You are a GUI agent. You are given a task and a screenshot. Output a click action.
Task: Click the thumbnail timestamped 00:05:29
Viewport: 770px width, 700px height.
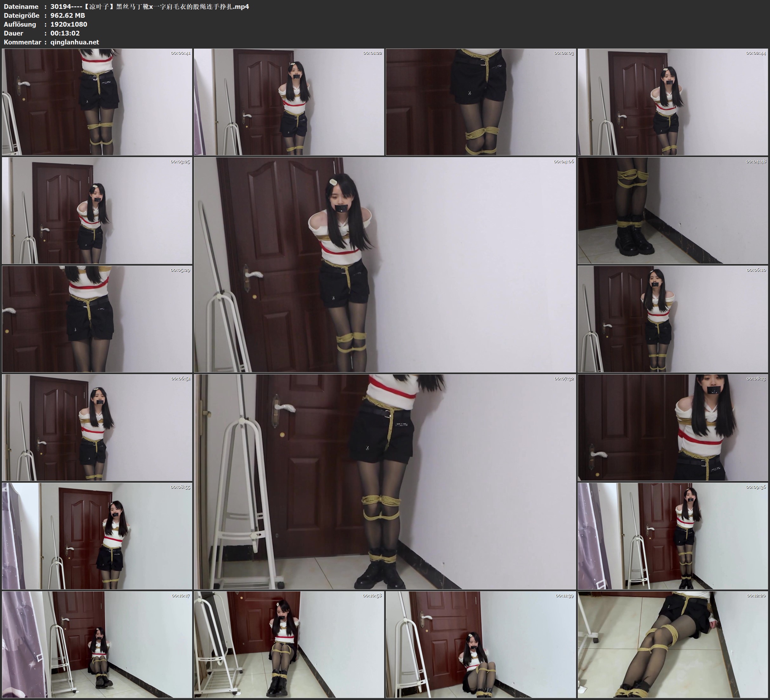pos(97,319)
